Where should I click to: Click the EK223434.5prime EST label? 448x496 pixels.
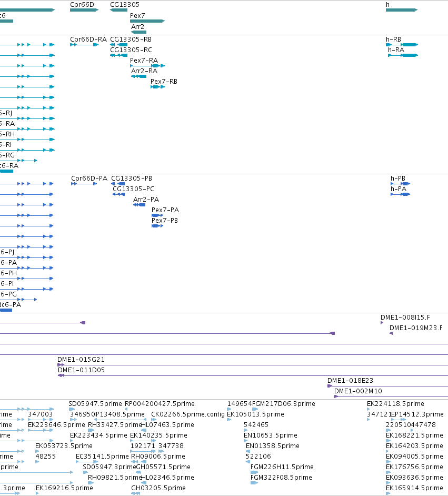(x=98, y=435)
